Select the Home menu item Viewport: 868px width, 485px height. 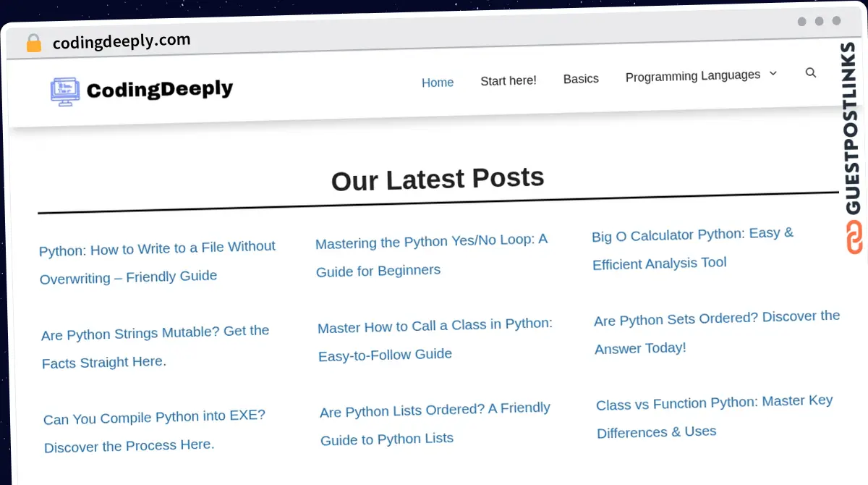(437, 83)
